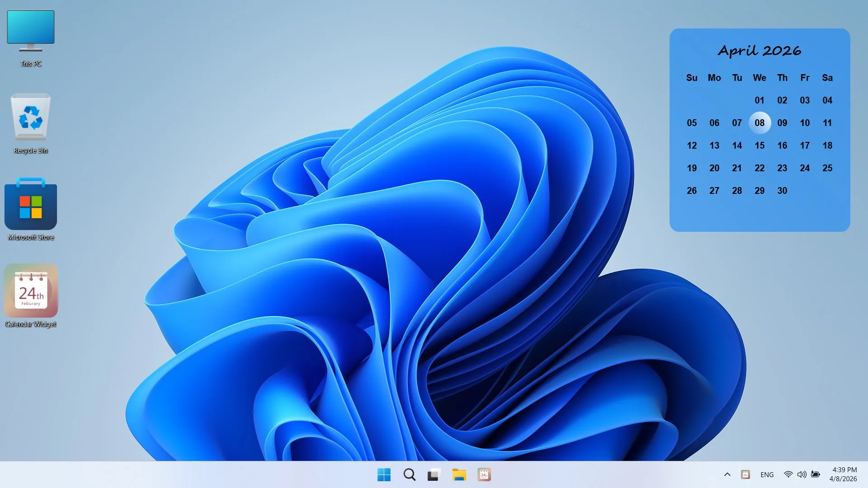Select date 25 in the calendar widget
Image resolution: width=868 pixels, height=488 pixels.
(827, 168)
